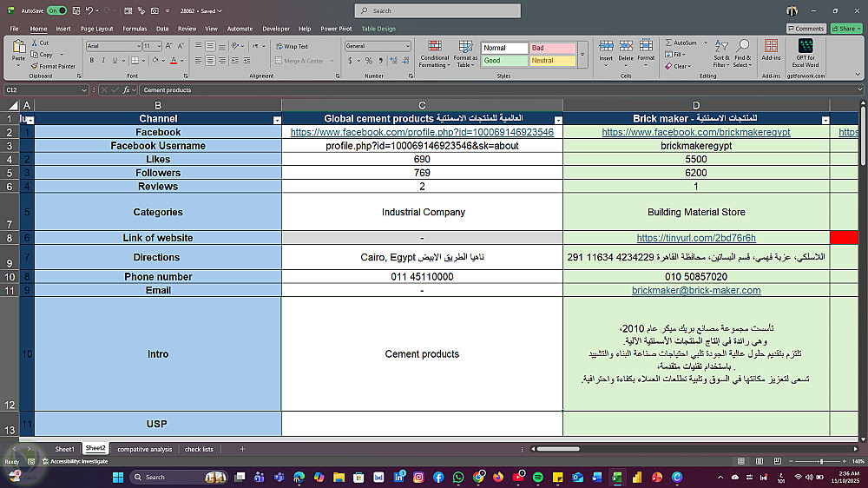The height and width of the screenshot is (488, 868).
Task: Apply fill color with the paint bucket
Action: [x=155, y=61]
